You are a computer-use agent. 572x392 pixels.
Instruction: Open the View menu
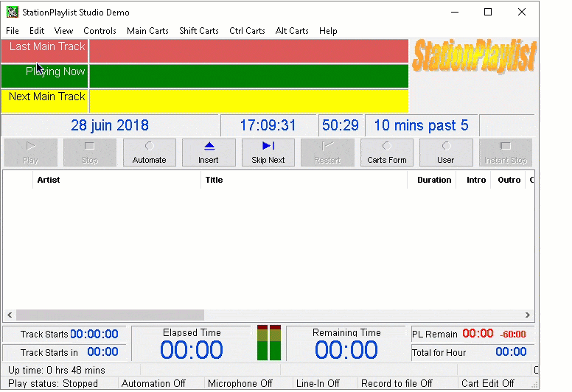pos(63,31)
